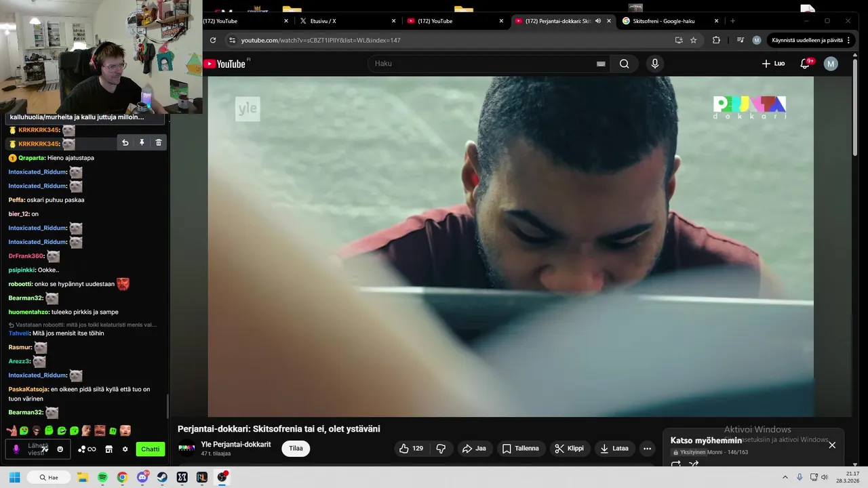Toggle playlist loop icon

coord(676,465)
